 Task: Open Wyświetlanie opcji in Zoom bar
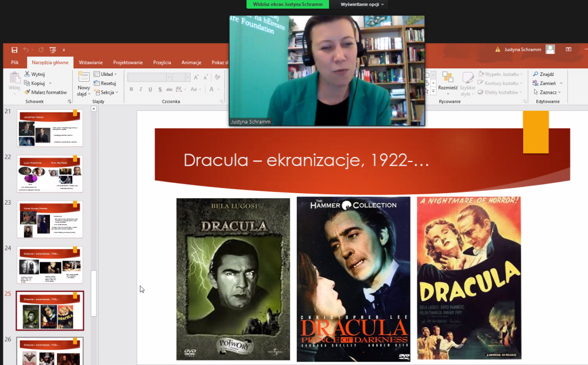(361, 4)
